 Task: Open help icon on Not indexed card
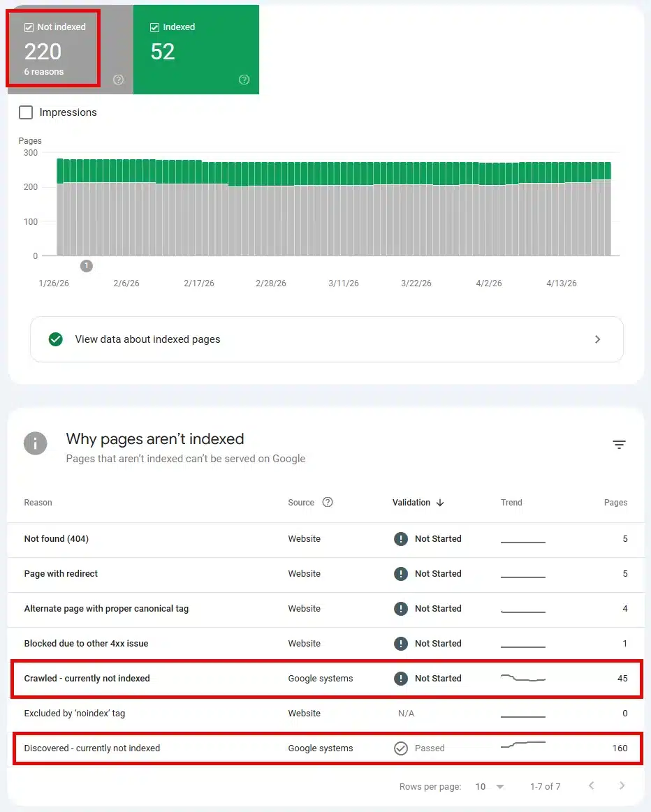tap(119, 79)
